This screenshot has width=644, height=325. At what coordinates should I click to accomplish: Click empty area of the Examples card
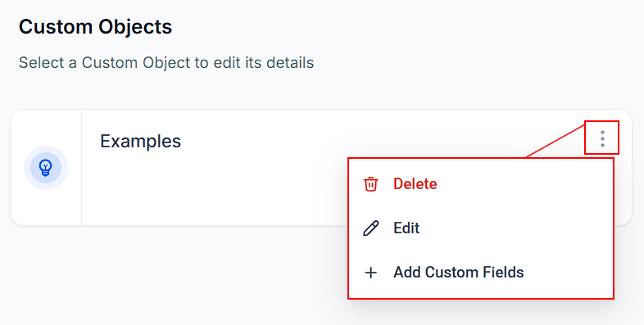point(214,193)
